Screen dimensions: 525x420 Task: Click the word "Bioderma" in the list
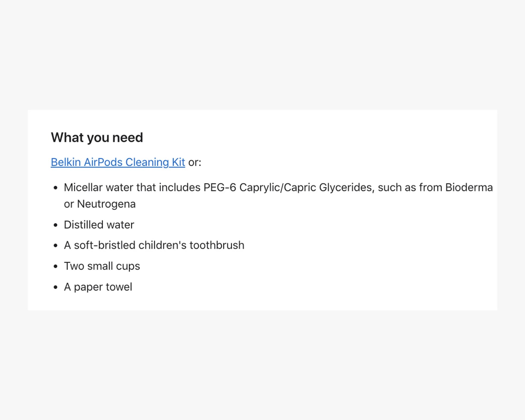pos(469,188)
